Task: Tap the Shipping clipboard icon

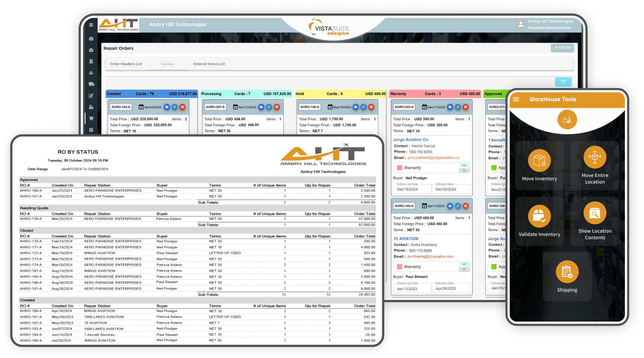Action: pos(567,272)
